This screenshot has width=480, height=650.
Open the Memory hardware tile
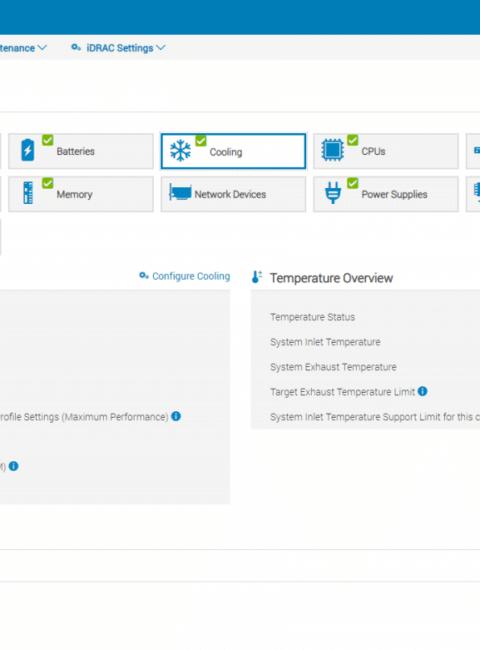[x=81, y=194]
